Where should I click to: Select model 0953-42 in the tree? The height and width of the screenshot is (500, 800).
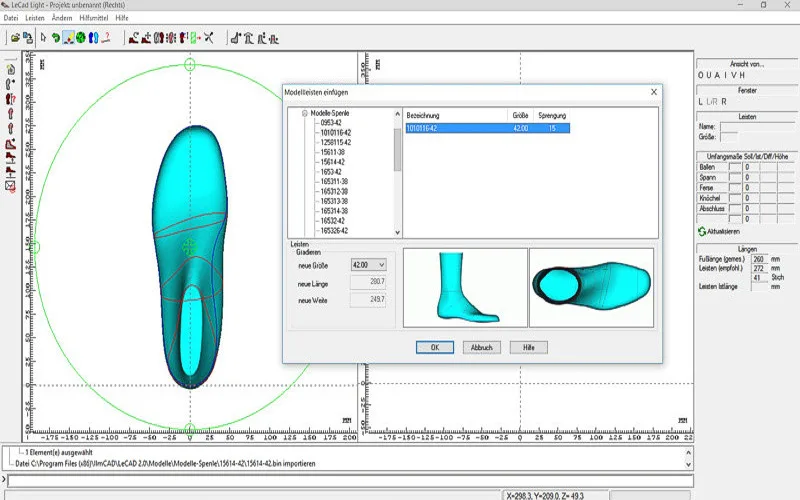point(331,123)
